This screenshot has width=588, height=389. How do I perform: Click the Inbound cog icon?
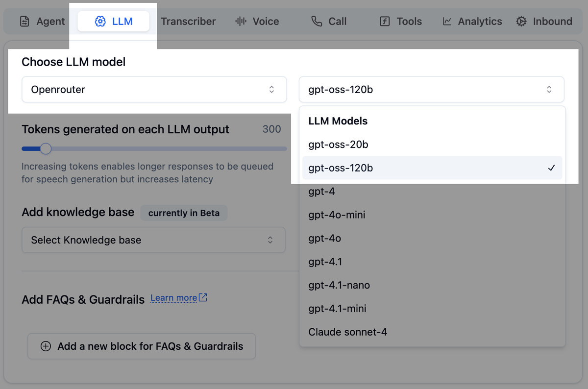(521, 22)
